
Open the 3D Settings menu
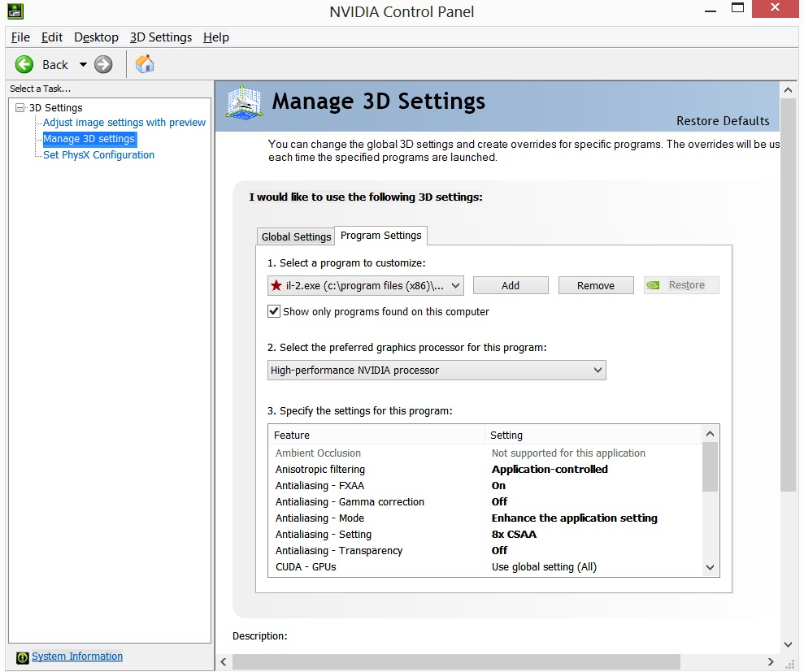coord(160,37)
